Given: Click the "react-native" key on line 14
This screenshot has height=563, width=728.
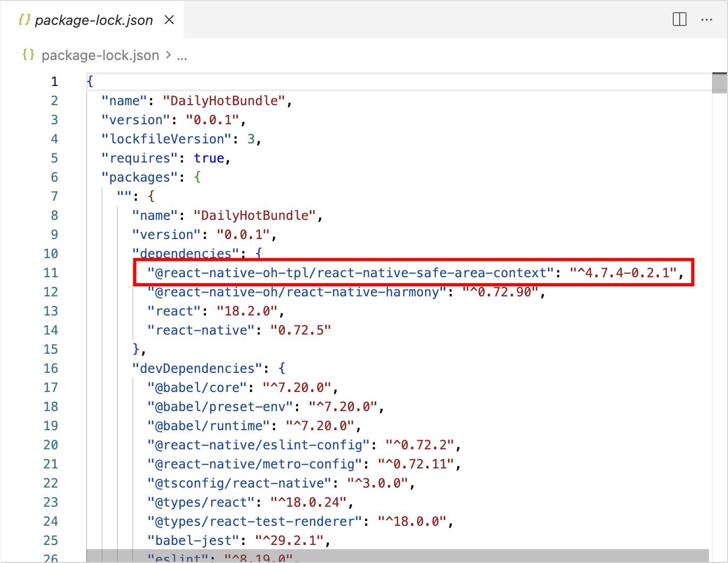Looking at the screenshot, I should point(201,330).
